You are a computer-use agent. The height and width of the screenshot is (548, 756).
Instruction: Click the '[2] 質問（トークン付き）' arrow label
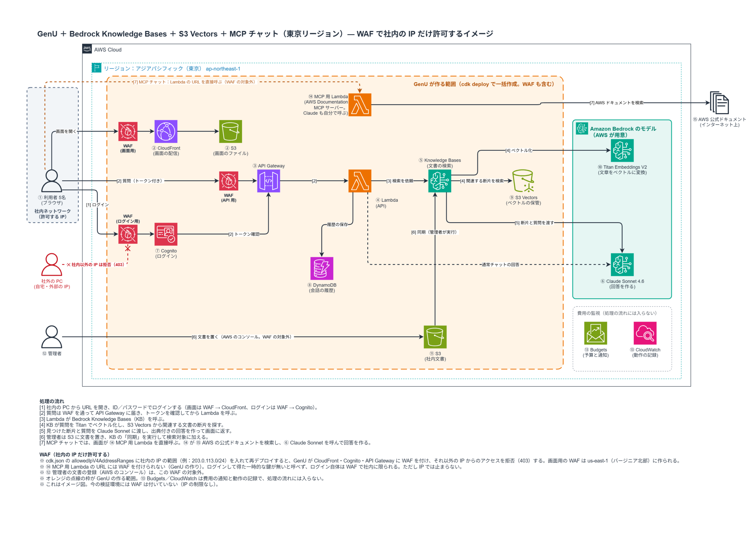tap(140, 181)
